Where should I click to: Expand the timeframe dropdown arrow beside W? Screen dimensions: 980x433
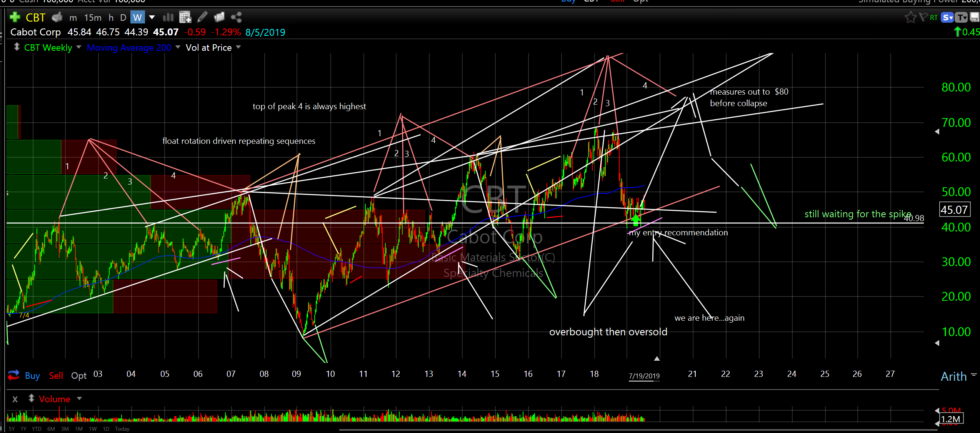(x=152, y=17)
